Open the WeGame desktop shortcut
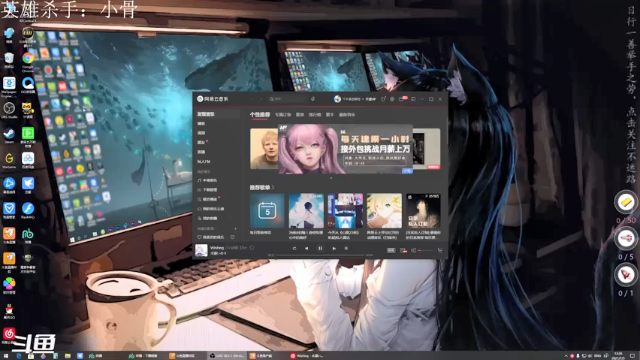Viewport: 640px width, 360px height. [9, 160]
